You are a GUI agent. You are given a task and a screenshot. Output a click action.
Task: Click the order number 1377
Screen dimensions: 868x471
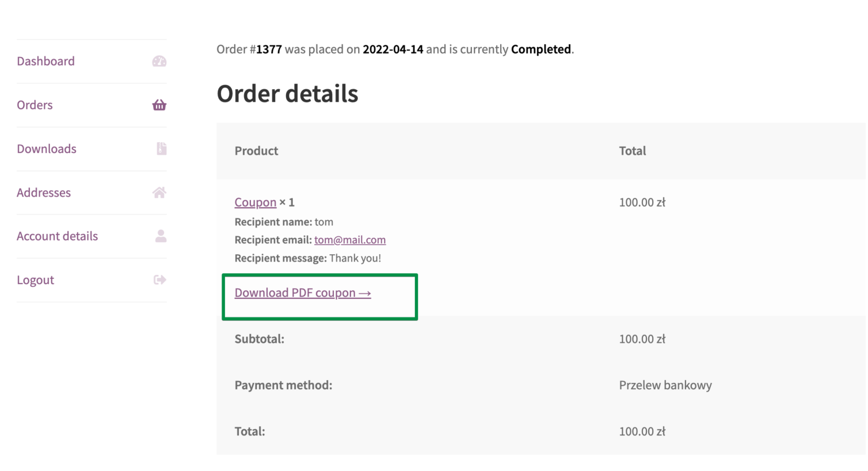(x=268, y=49)
